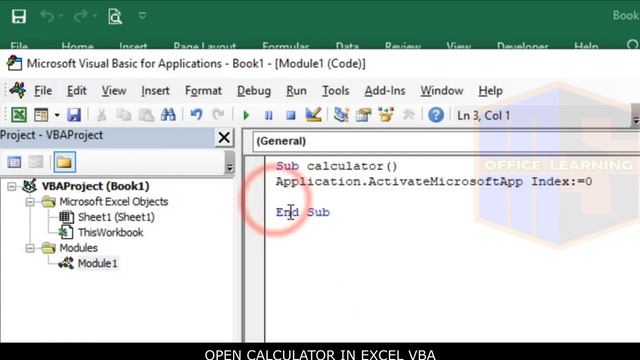Click the 'End Sub' code line

pyautogui.click(x=303, y=212)
